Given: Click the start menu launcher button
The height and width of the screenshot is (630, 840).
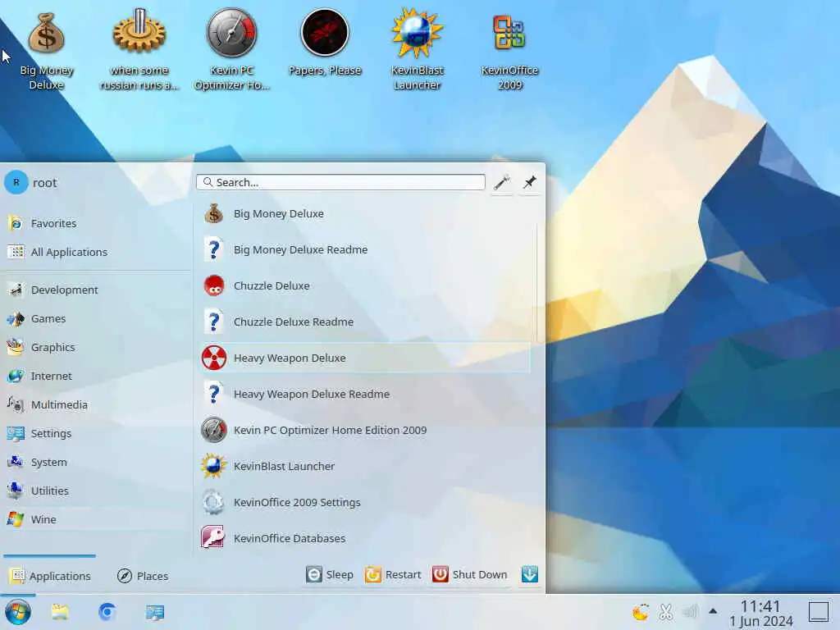Looking at the screenshot, I should coord(18,612).
